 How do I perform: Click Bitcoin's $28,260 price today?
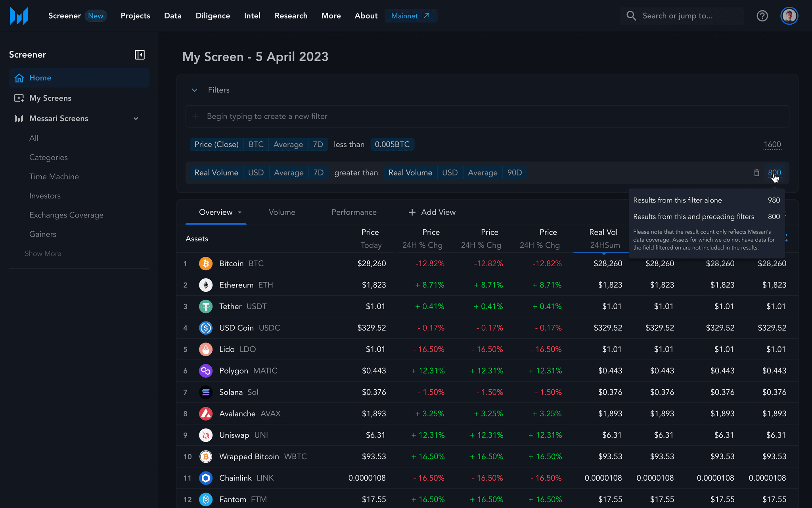[372, 264]
